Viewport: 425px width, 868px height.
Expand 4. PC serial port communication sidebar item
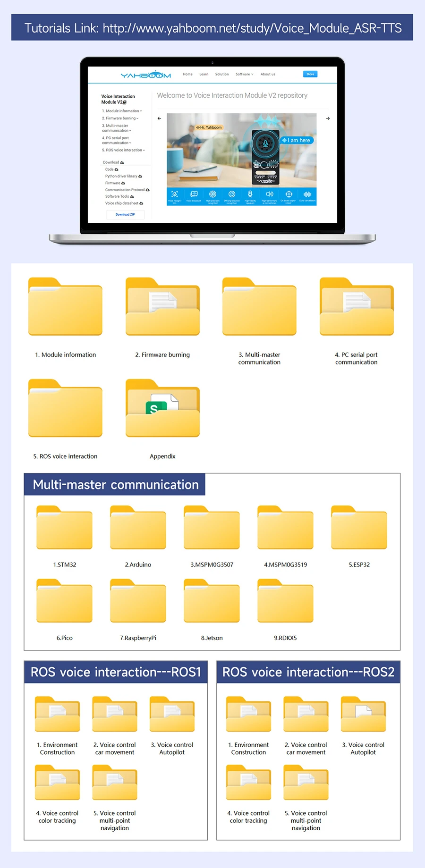(x=117, y=141)
